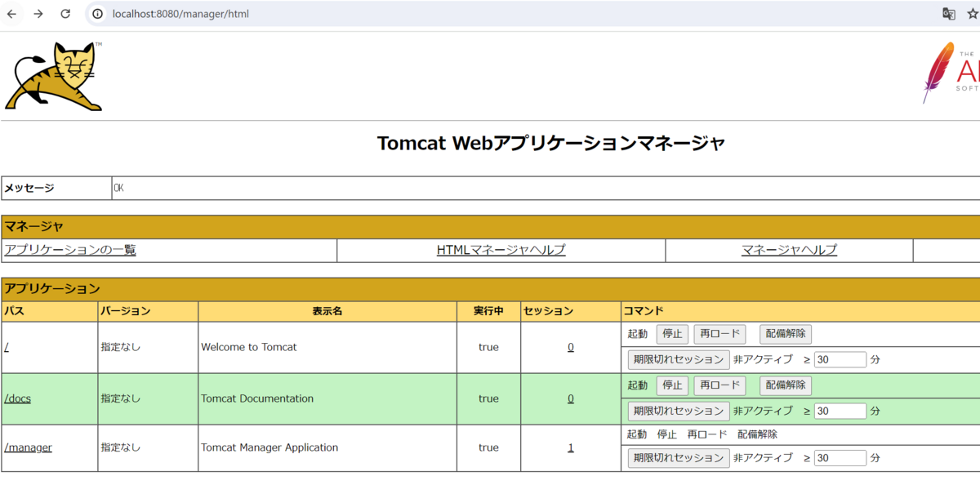Open マネージャヘルプ link
Screen dimensions: 980x485
coord(789,250)
